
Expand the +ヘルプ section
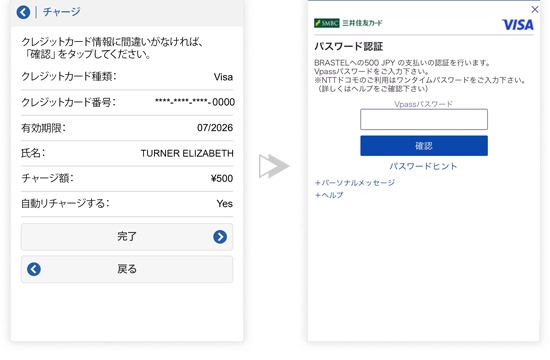[x=329, y=195]
